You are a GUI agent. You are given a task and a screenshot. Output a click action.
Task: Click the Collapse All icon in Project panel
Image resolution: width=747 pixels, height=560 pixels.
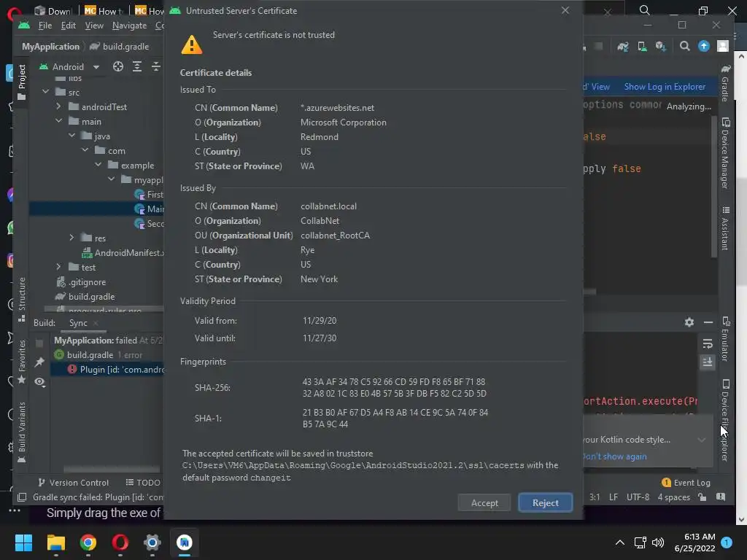156,66
